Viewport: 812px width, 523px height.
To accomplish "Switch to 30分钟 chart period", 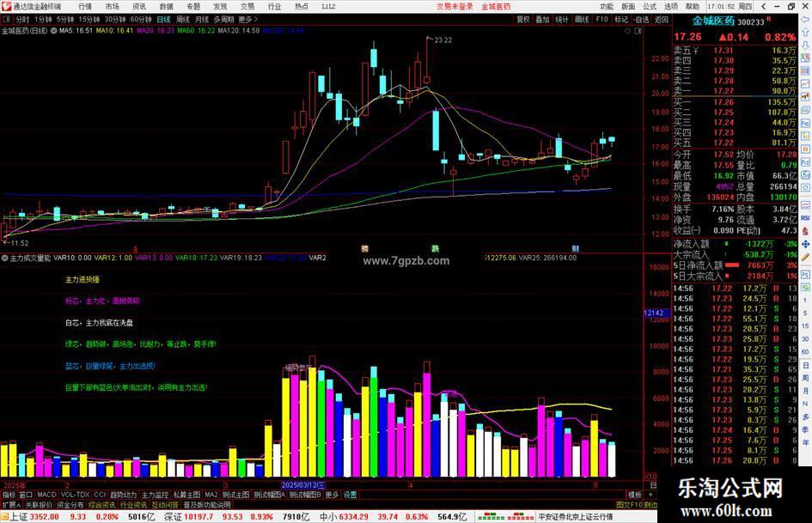I will (x=115, y=19).
